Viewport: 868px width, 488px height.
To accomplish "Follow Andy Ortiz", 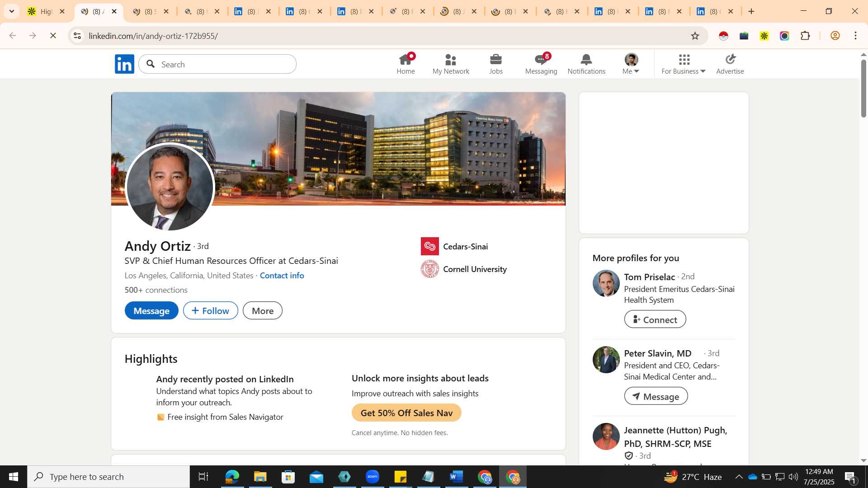I will coord(210,310).
